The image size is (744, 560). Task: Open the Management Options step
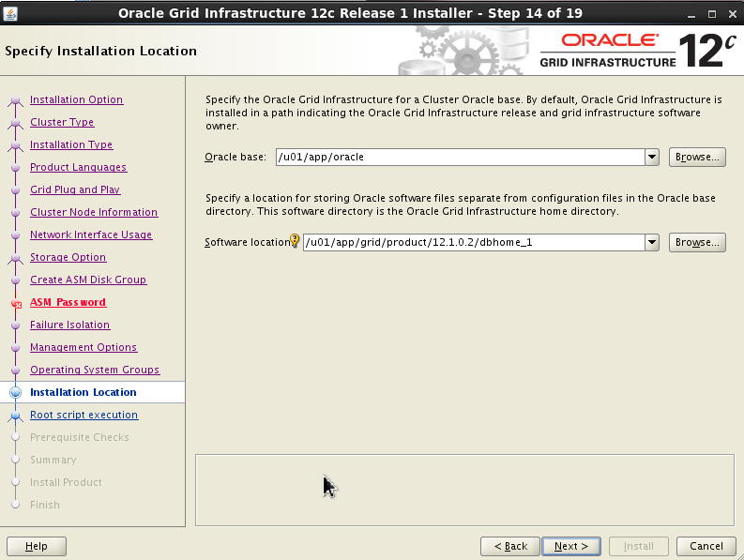[x=84, y=347]
